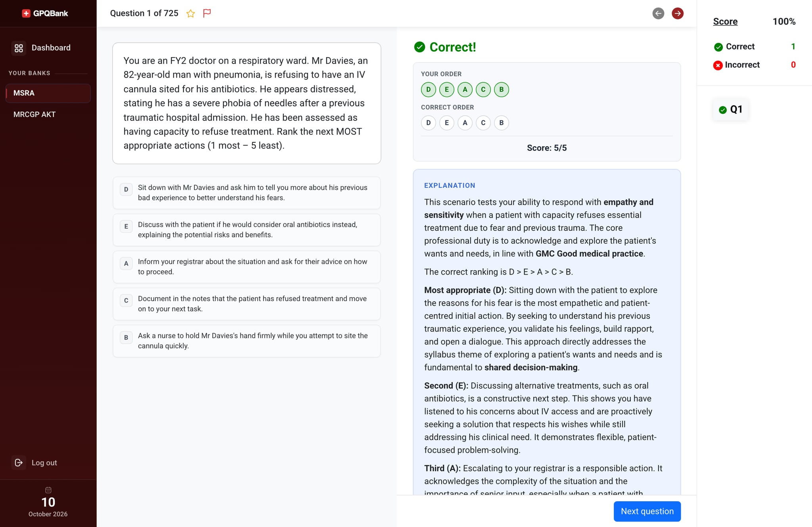Click the Log out label
Screen dimensions: 812x527
(44, 463)
